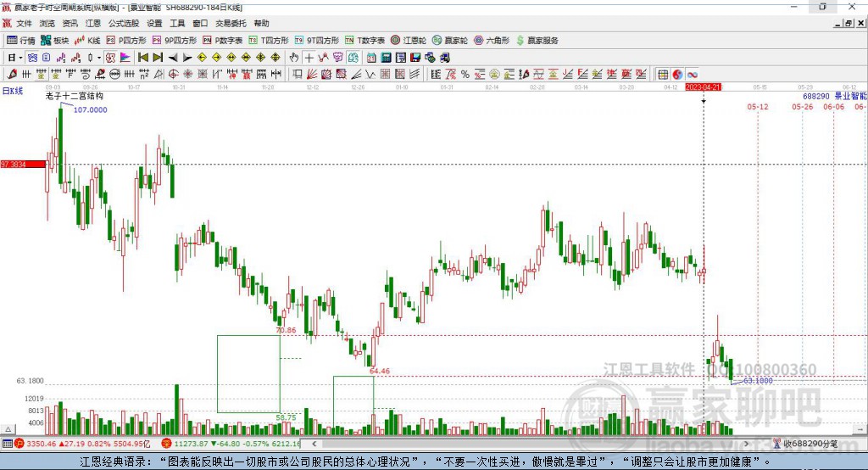The height and width of the screenshot is (470, 868).
Task: Open the 江恩轮 Gann wheel
Action: 409,41
